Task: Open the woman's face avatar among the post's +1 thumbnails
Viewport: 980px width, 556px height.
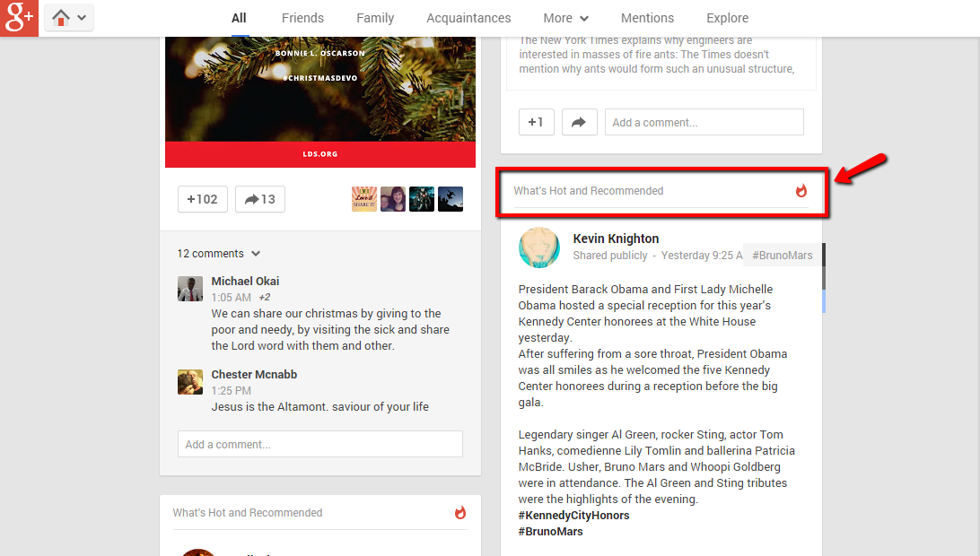Action: click(393, 199)
